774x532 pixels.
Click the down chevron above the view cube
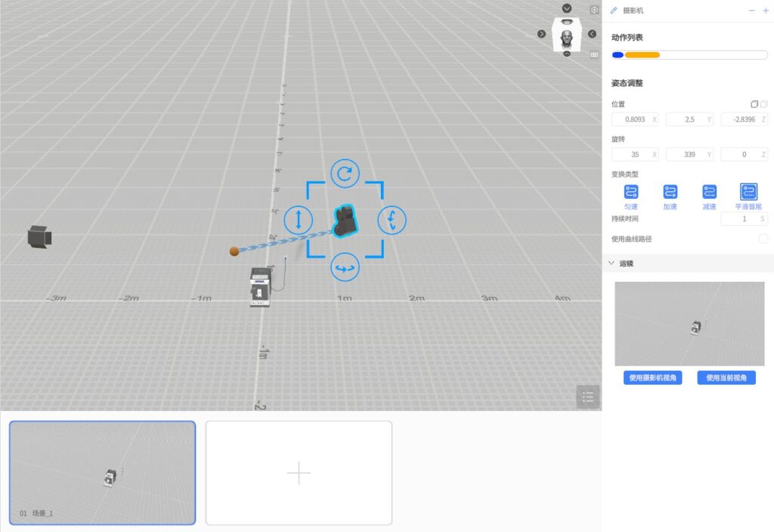pos(567,8)
